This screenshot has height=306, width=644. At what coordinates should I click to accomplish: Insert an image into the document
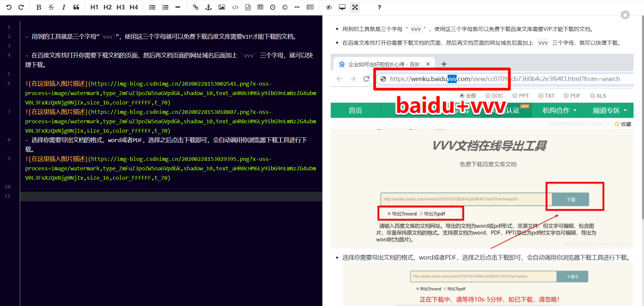pos(222,7)
